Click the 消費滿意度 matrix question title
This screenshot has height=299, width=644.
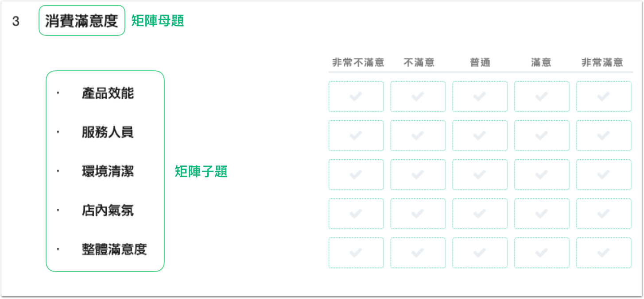click(x=81, y=21)
